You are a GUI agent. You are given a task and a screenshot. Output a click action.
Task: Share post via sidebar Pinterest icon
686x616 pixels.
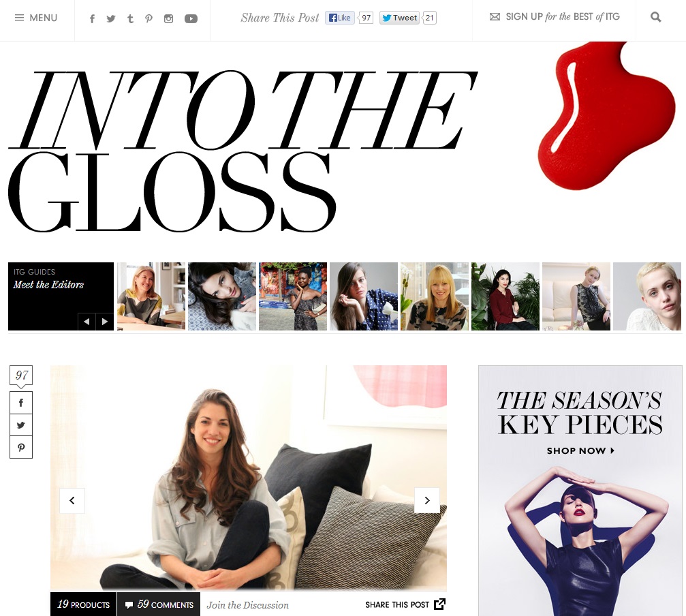(x=21, y=447)
